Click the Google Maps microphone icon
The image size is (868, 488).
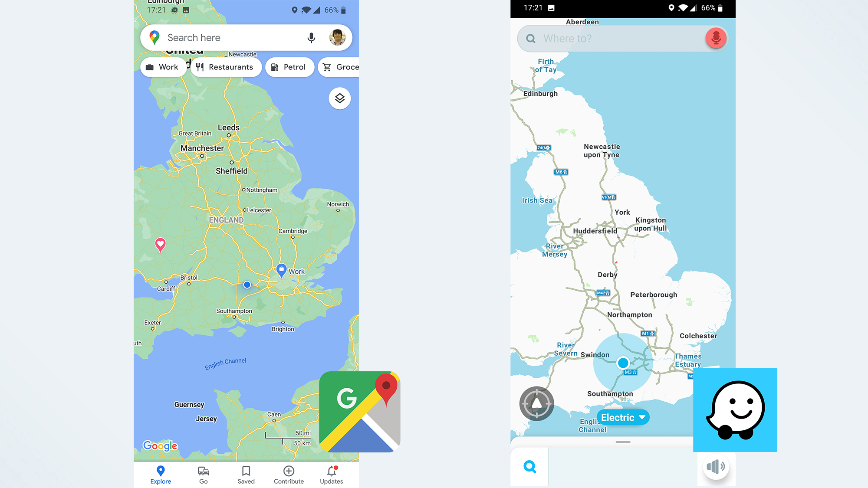[x=311, y=37]
